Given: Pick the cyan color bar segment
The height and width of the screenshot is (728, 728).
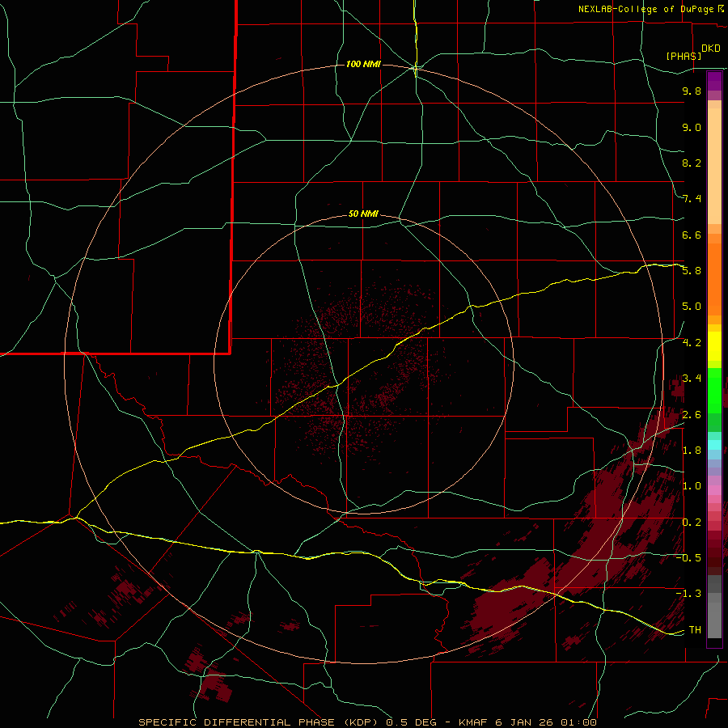Looking at the screenshot, I should pos(714,445).
